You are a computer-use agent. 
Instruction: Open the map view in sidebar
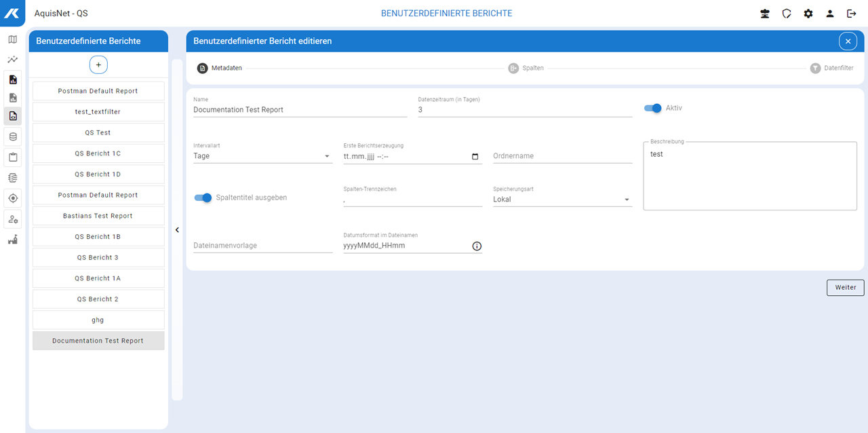(12, 39)
